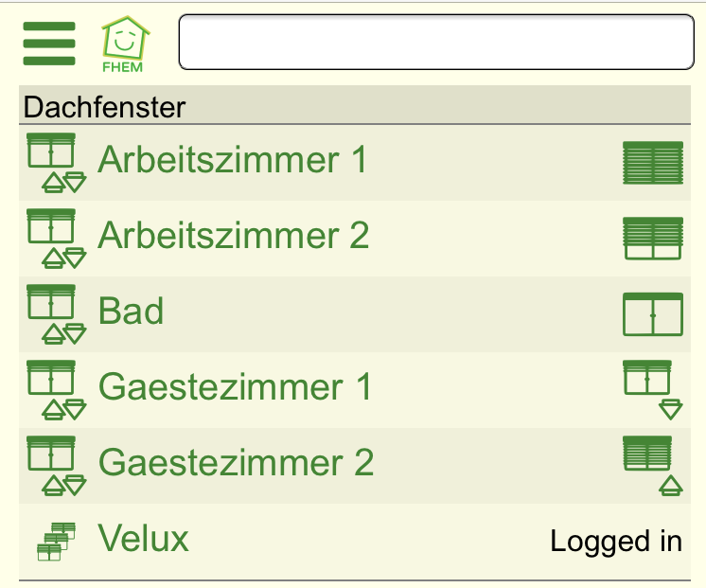Open the Gaestezimmer 1 device link
Screen dimensions: 706x588
tap(235, 386)
